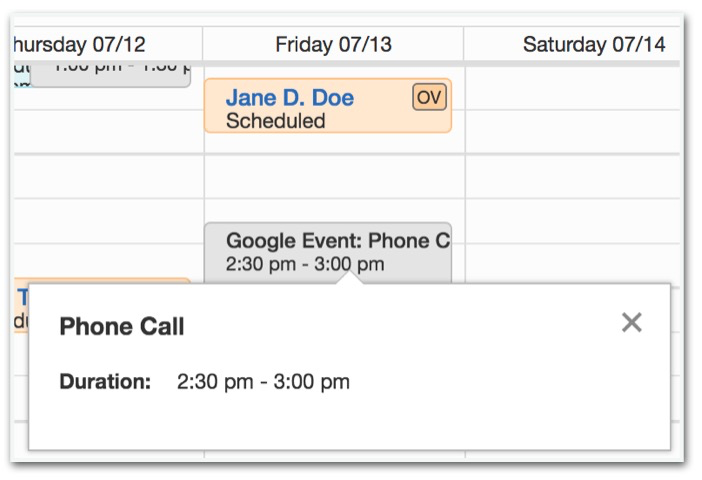Close the Phone Call popup
The width and height of the screenshot is (702, 480).
pyautogui.click(x=631, y=322)
